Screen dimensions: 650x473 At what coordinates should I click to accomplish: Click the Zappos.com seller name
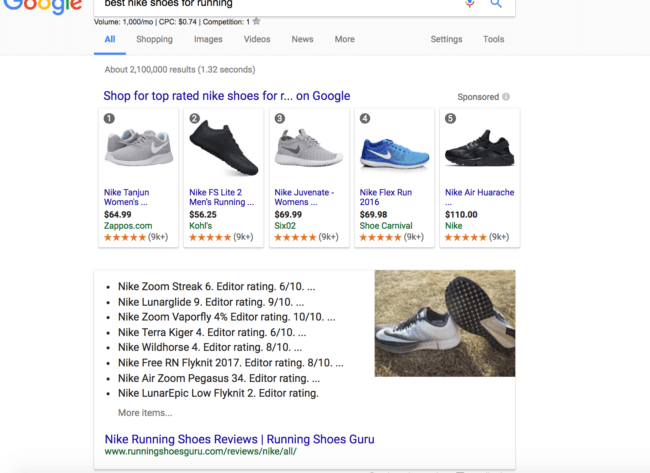point(128,226)
